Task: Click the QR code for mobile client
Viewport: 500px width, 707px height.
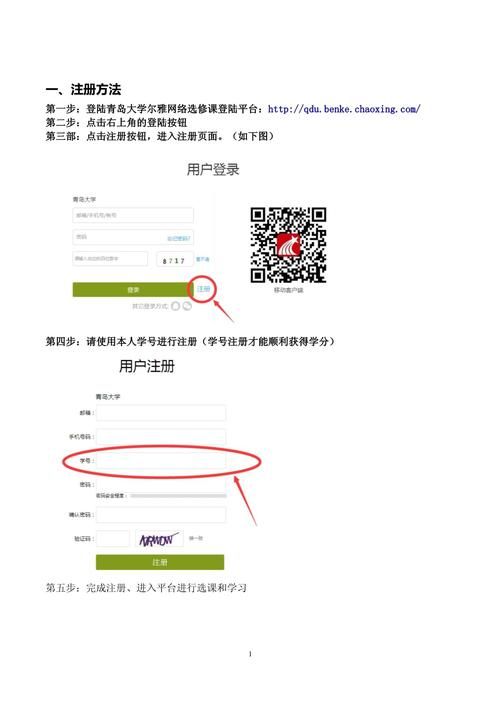Action: [289, 245]
